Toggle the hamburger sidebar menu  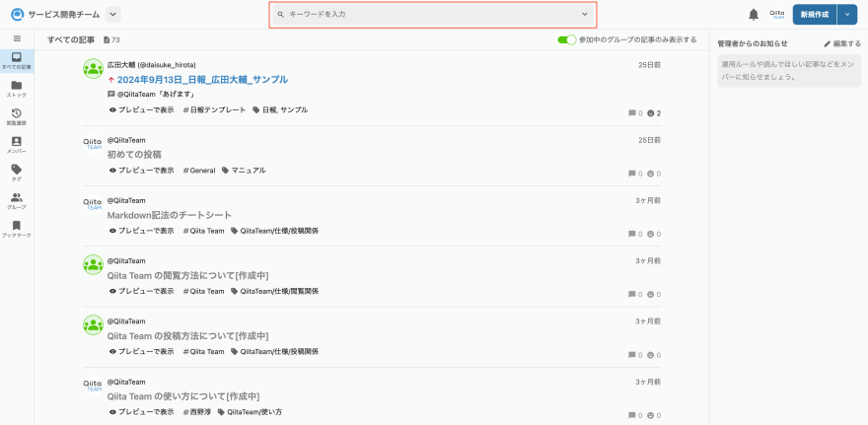(17, 38)
